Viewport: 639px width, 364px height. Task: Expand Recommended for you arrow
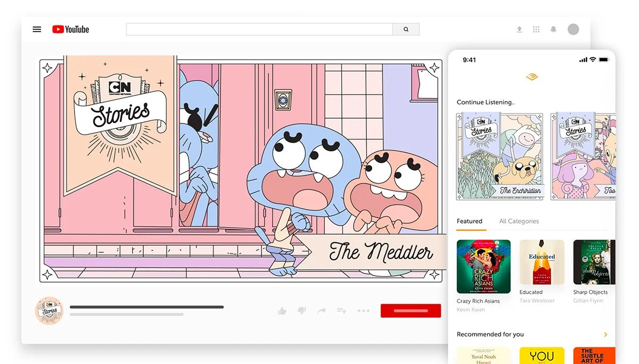[x=605, y=334]
